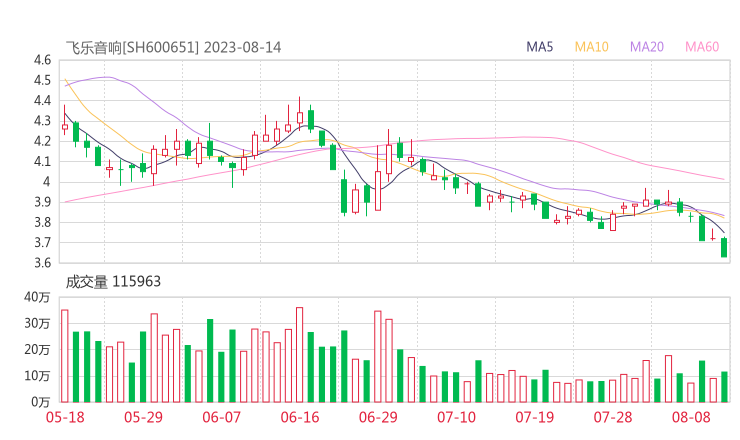740x440 pixels.
Task: Click the 06-16 date axis label
Action: 300,417
